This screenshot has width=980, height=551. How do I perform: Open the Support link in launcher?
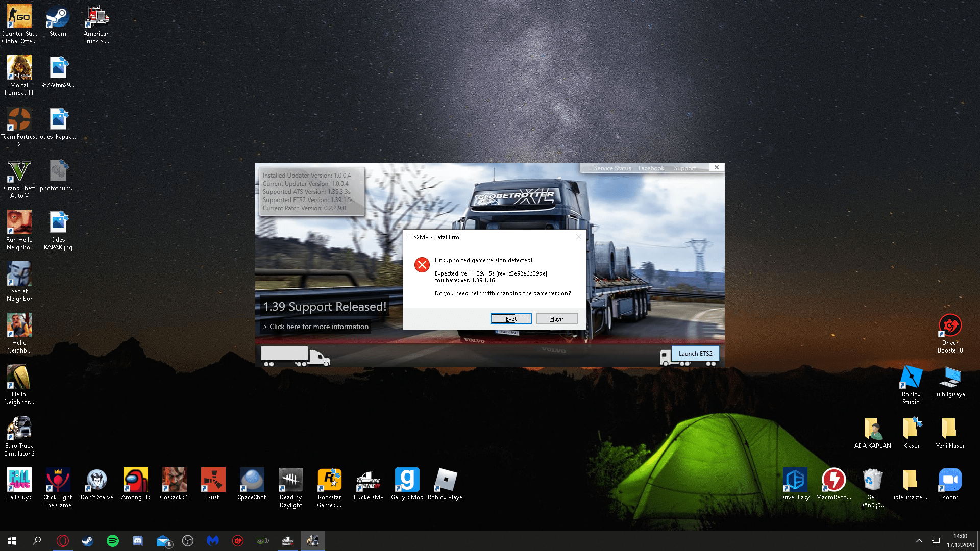684,168
